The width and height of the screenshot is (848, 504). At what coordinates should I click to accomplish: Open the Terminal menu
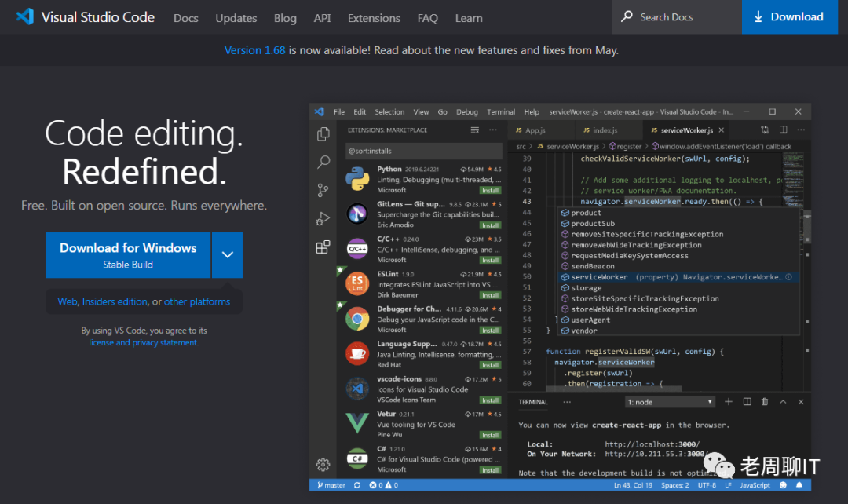click(501, 112)
